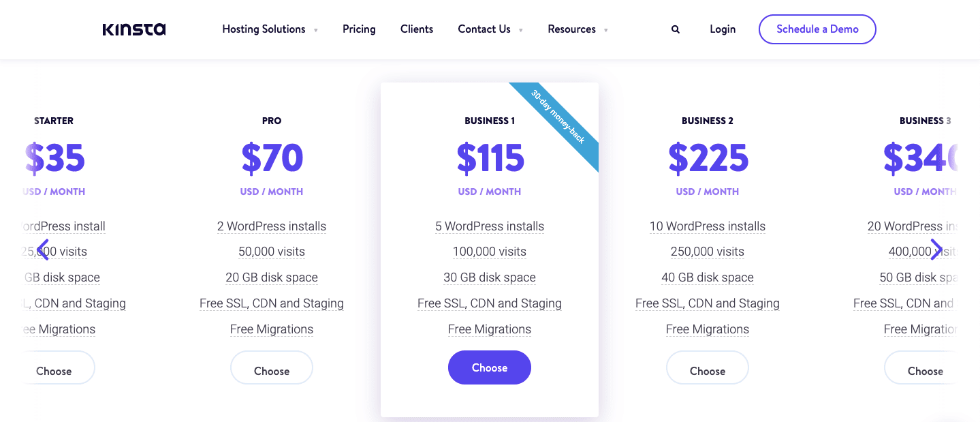The height and width of the screenshot is (422, 980).
Task: Open the Pricing page
Action: point(359,29)
